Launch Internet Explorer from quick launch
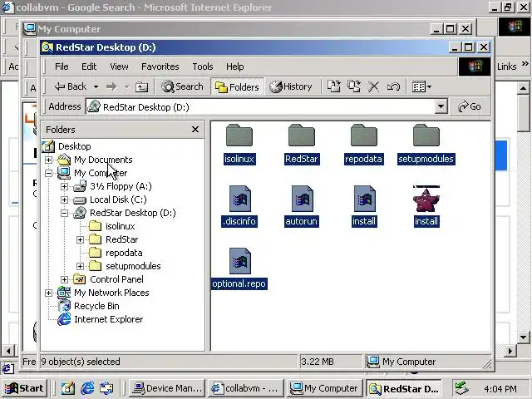 click(x=87, y=388)
